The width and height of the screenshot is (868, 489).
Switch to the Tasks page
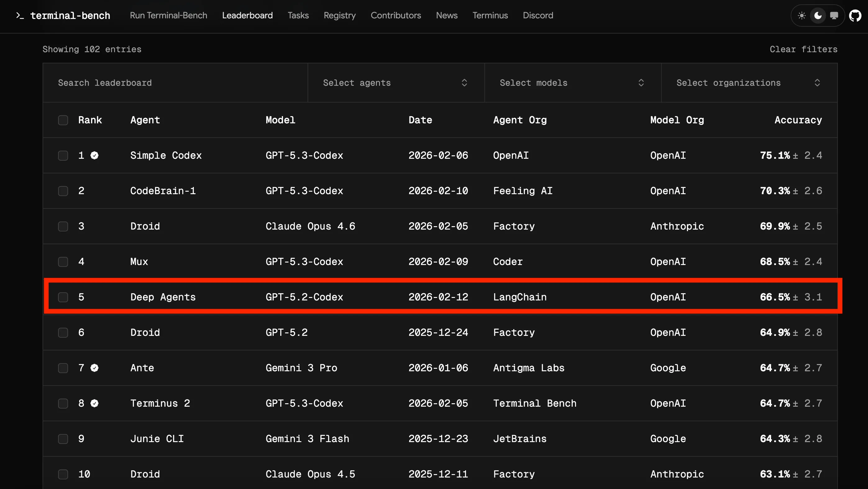298,16
